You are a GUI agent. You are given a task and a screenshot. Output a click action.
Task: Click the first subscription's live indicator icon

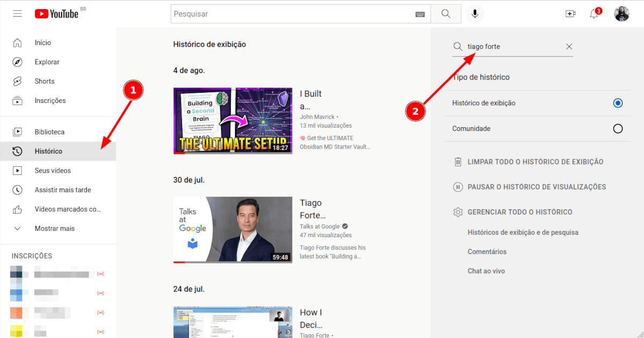point(100,274)
